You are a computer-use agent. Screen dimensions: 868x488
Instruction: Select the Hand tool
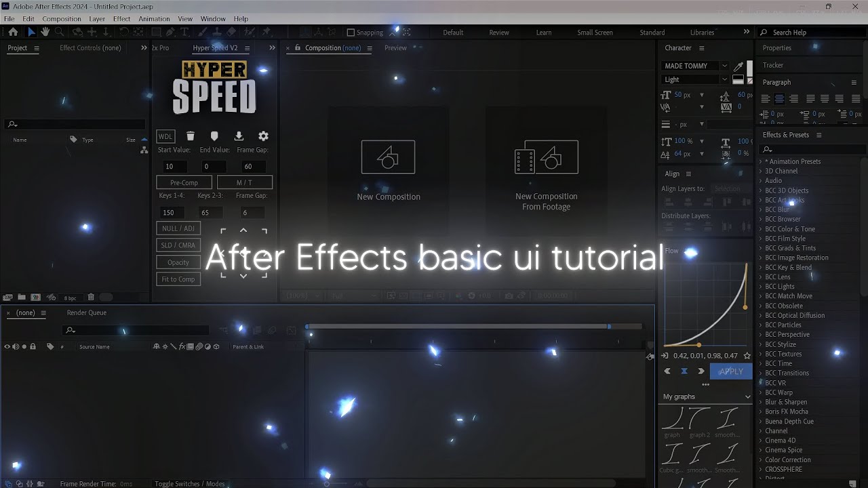pyautogui.click(x=45, y=32)
